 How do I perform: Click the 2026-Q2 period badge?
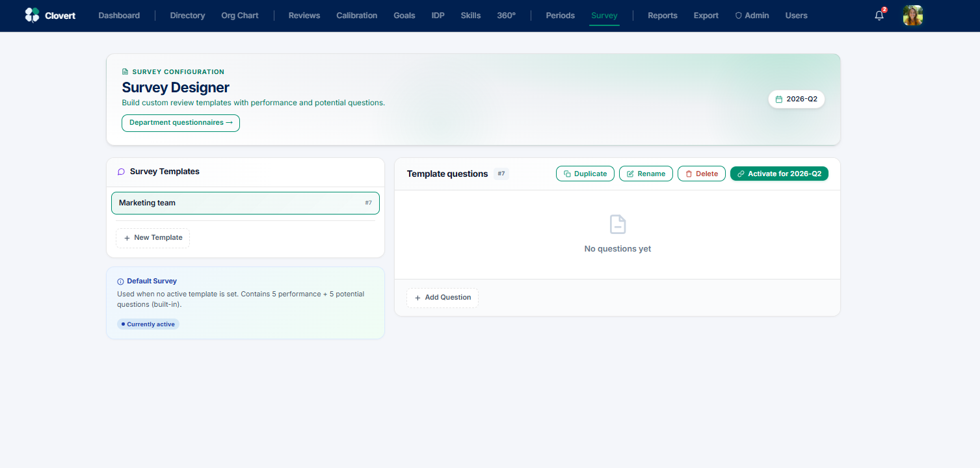coord(797,99)
